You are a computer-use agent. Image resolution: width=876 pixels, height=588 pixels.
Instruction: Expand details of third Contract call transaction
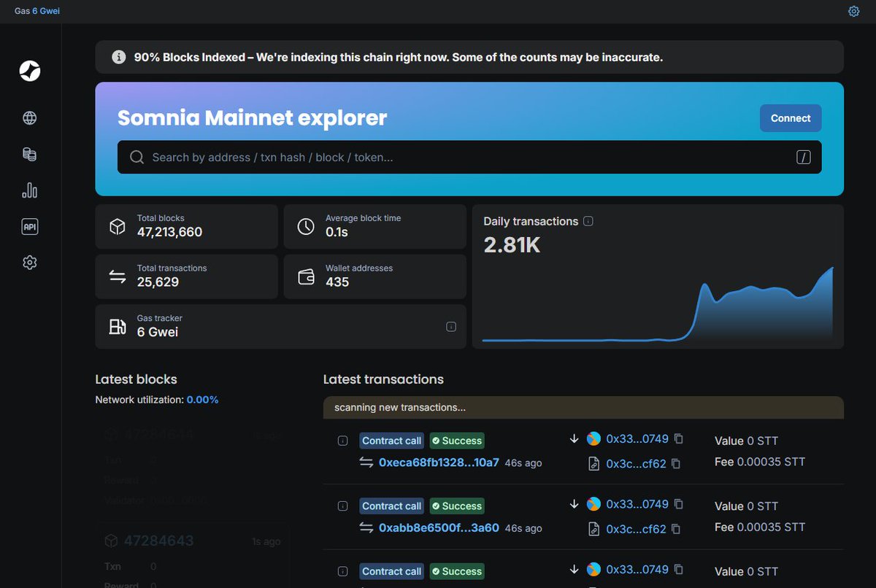342,571
